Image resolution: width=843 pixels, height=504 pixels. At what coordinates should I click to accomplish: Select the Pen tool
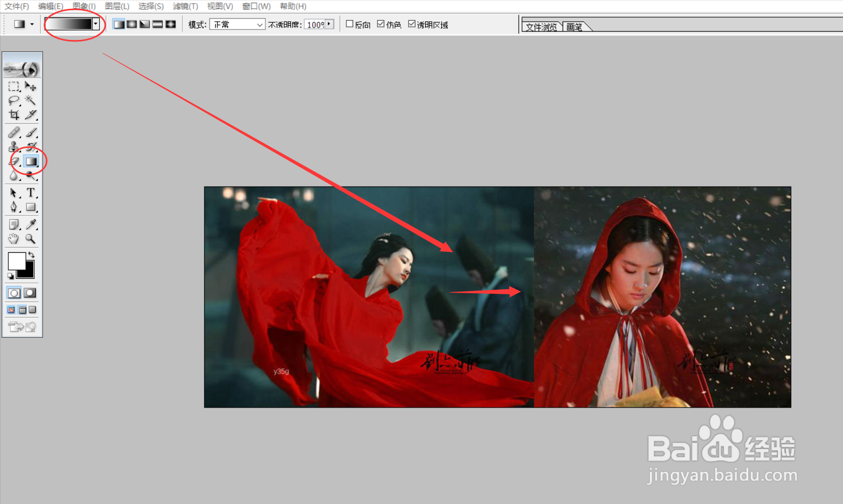tap(14, 207)
